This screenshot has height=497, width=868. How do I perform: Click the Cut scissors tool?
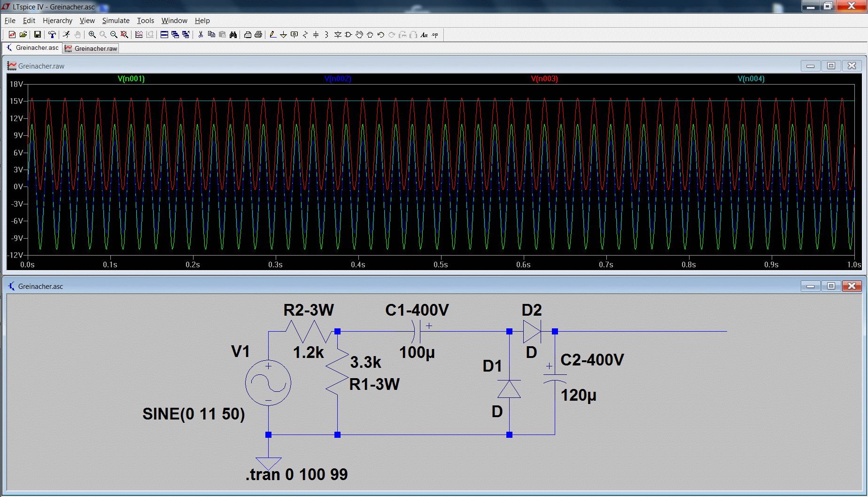201,35
